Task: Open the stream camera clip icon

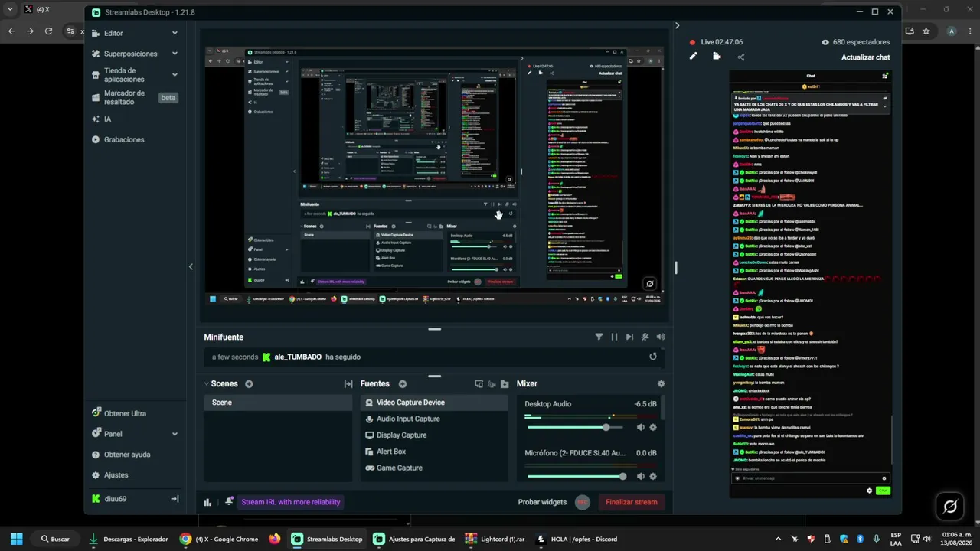Action: point(717,56)
